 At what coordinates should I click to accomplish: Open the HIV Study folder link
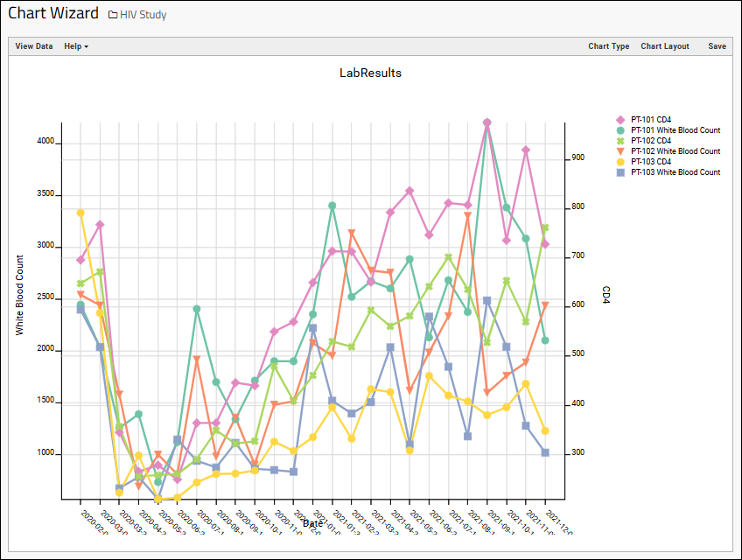pos(144,15)
